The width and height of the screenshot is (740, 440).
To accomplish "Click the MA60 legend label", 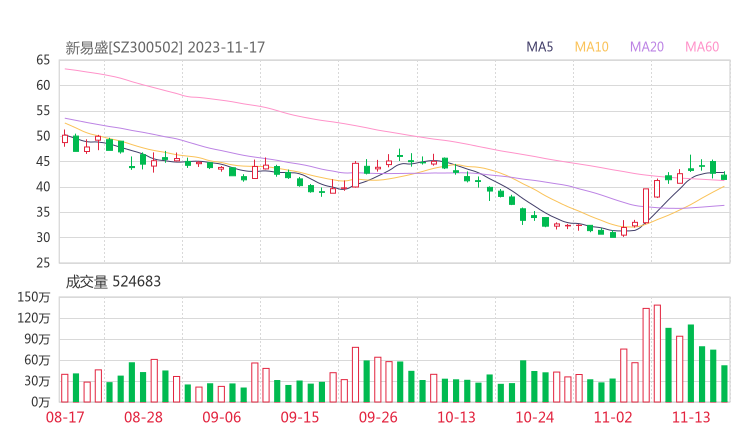I will click(702, 47).
